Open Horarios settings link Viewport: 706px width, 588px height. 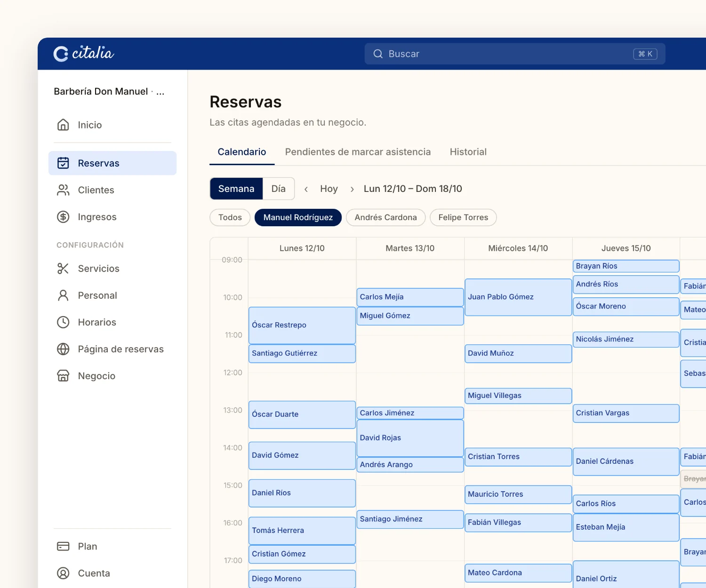pos(112,322)
